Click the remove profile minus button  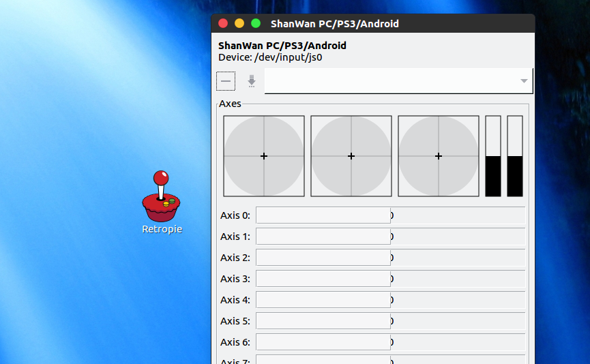(226, 81)
